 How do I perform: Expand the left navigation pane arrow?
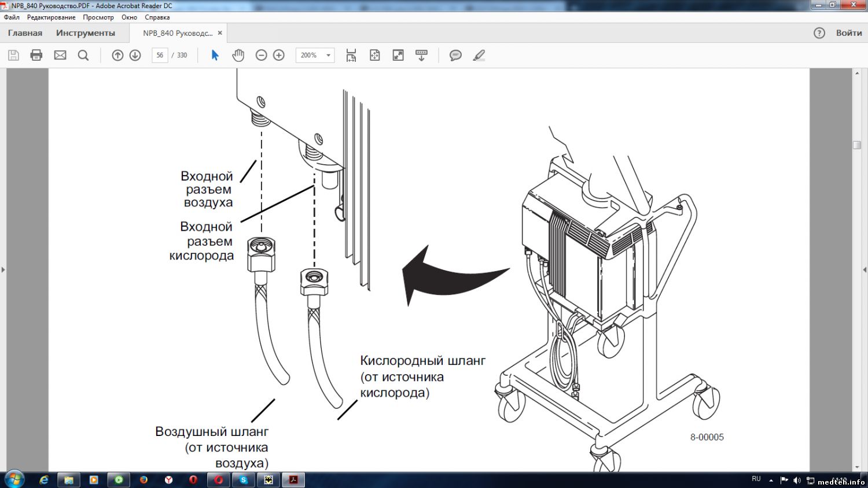[x=3, y=269]
